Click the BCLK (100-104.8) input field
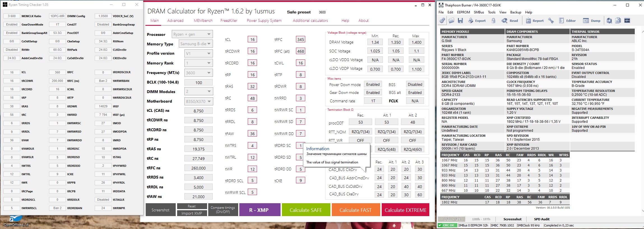Screen dimensions: 644x229 click(198, 82)
